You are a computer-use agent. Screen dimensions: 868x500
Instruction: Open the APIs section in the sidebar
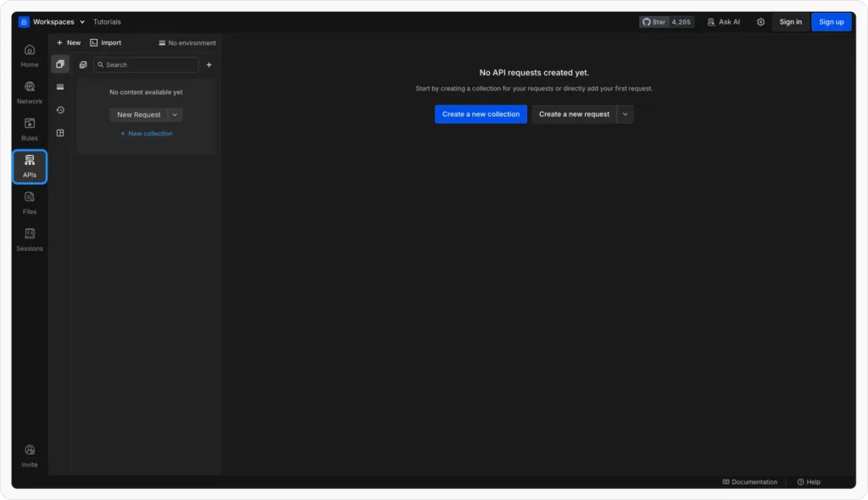click(x=29, y=167)
